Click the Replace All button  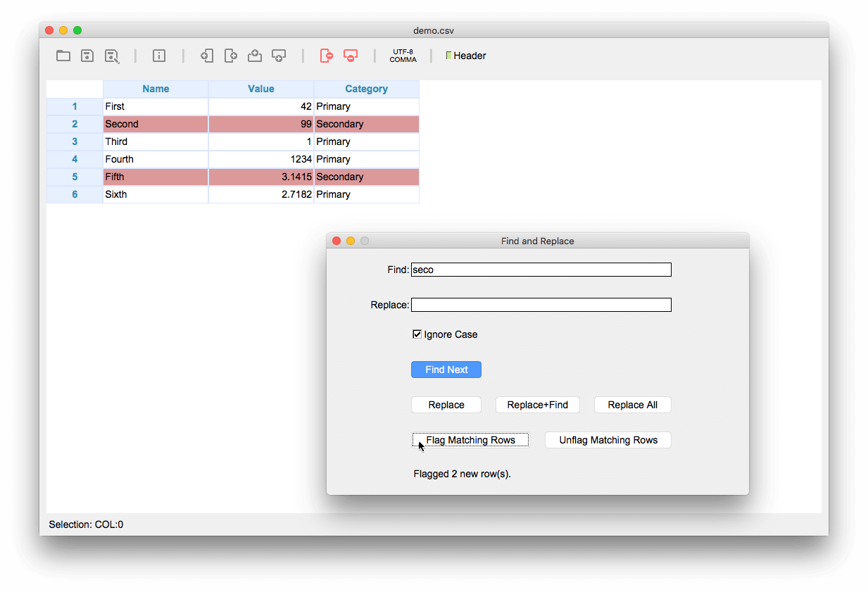(x=632, y=405)
